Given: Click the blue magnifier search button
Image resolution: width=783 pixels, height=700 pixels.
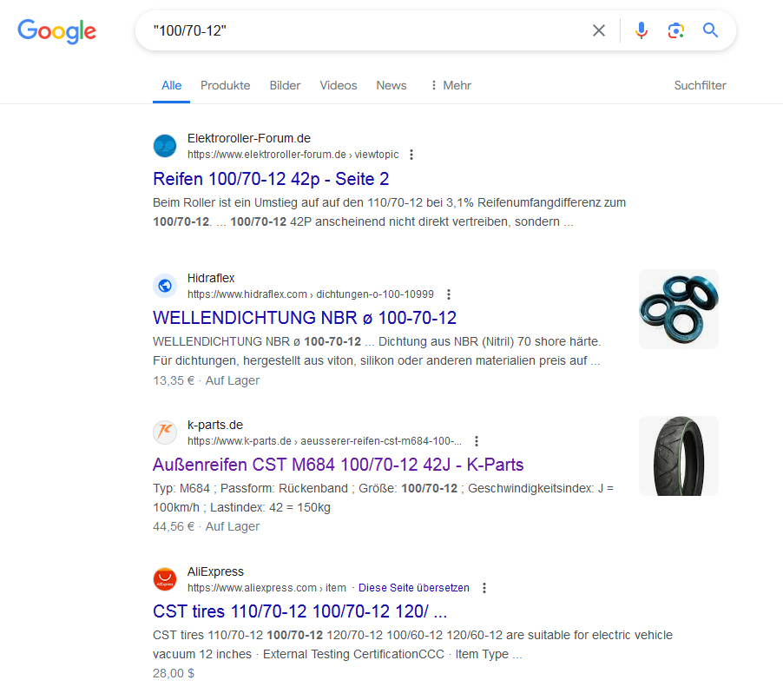Looking at the screenshot, I should (711, 31).
